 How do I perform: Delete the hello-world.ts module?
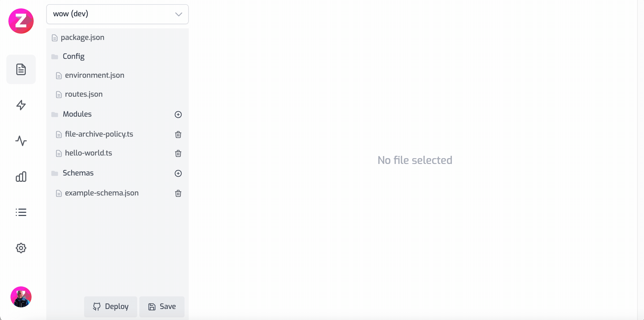[178, 153]
